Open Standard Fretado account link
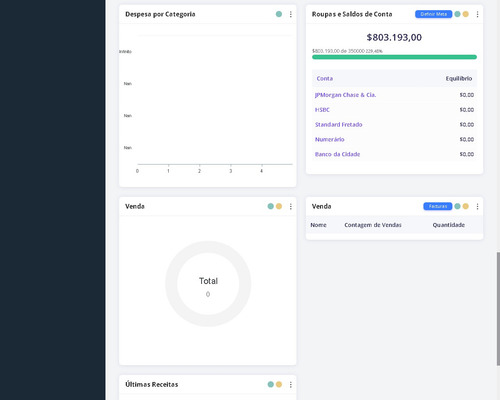This screenshot has height=400, width=500. tap(339, 124)
